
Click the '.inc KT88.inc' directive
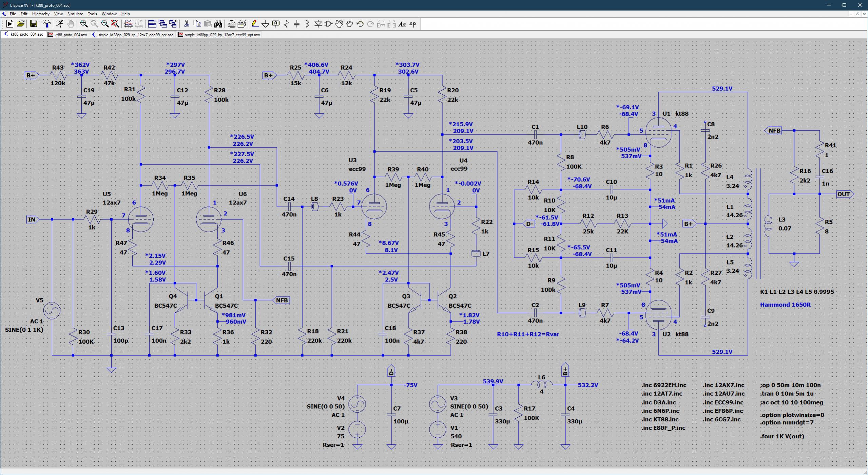point(660,419)
